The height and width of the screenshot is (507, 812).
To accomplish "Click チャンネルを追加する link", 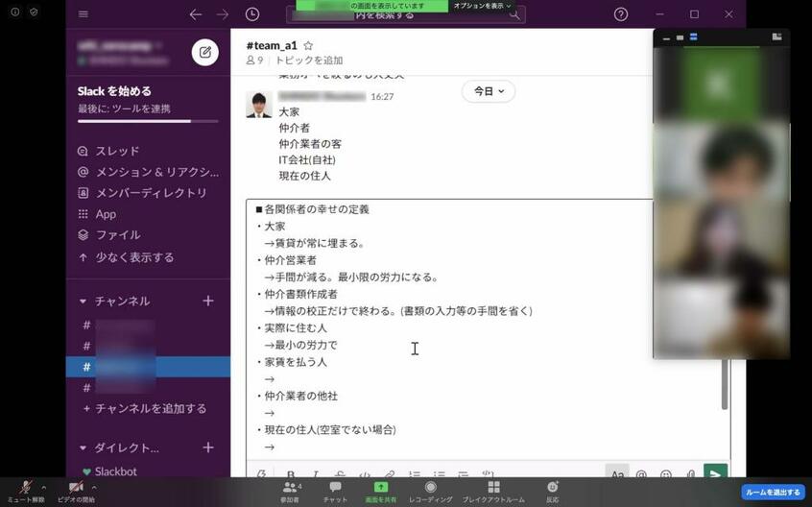I will tap(145, 409).
